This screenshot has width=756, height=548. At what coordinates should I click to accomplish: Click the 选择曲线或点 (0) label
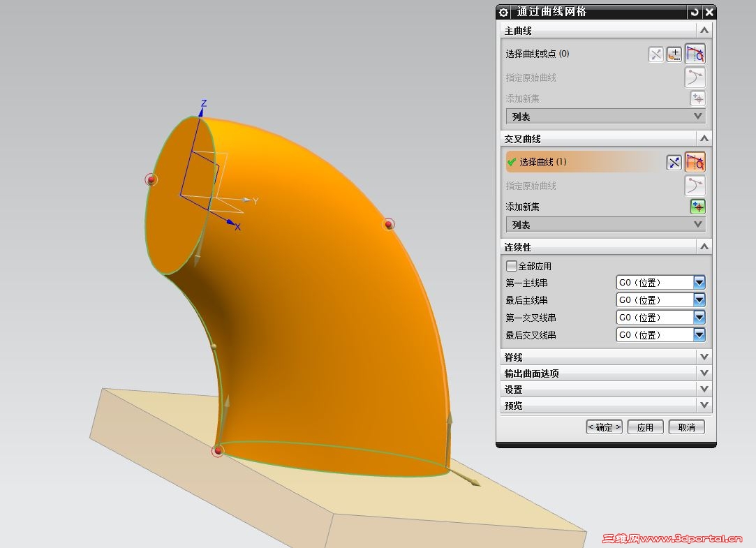(537, 54)
